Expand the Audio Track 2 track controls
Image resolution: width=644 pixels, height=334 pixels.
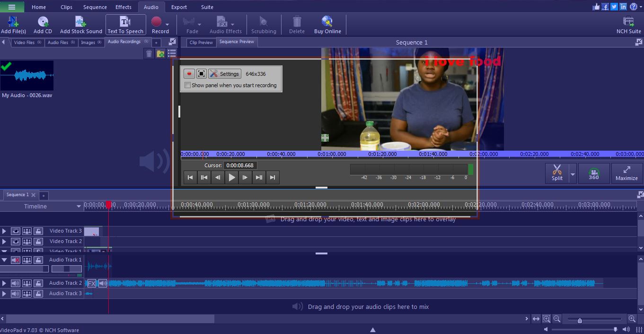point(4,283)
